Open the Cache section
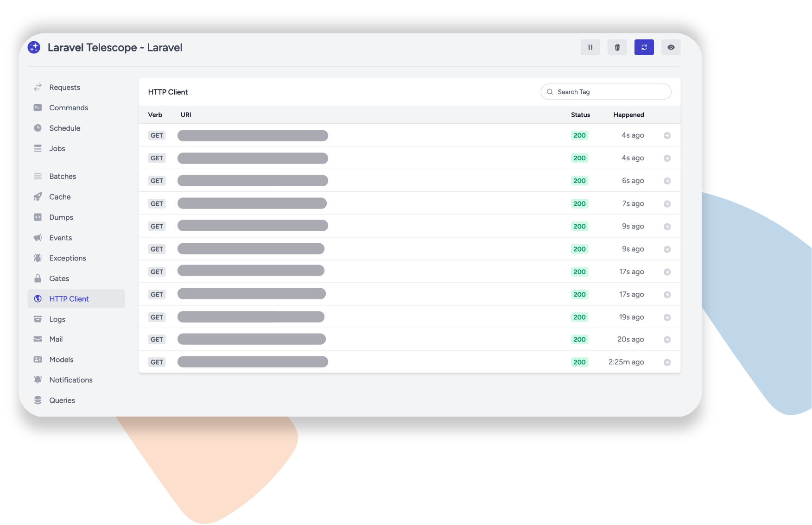812x525 pixels. pyautogui.click(x=60, y=196)
